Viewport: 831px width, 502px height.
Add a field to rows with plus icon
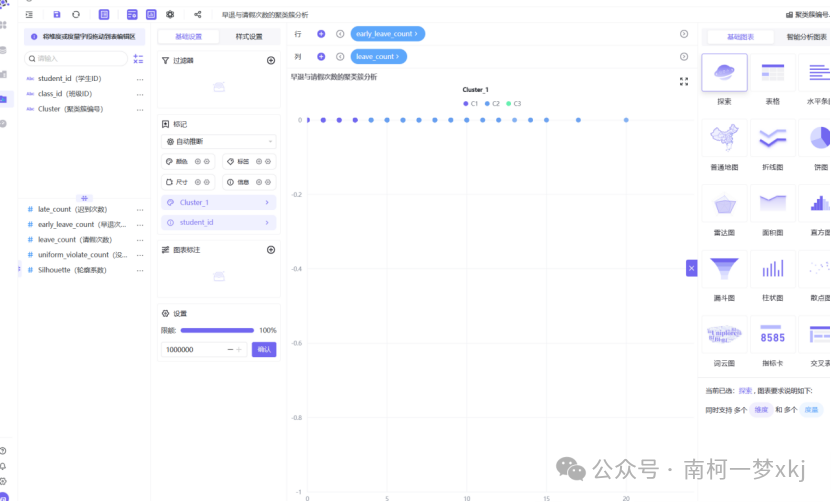tap(321, 34)
